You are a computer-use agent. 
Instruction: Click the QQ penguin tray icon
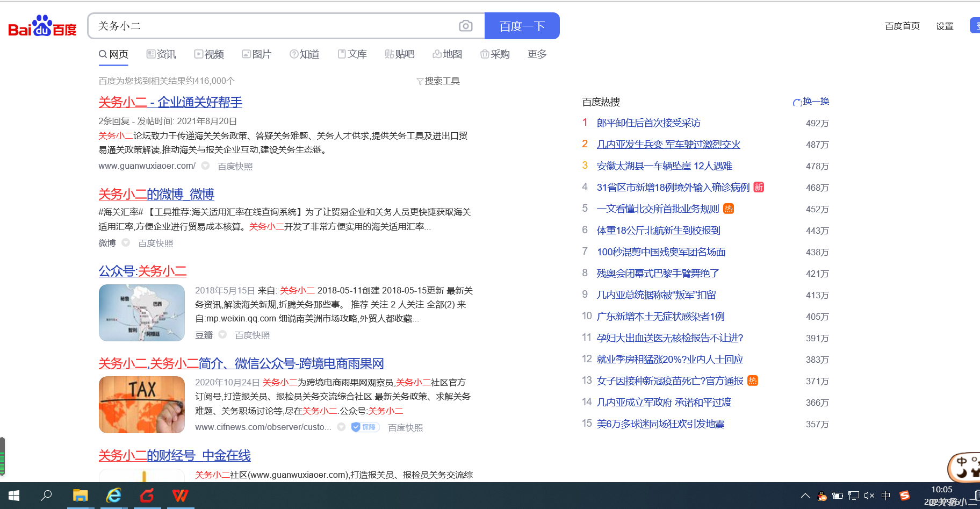[x=822, y=496]
